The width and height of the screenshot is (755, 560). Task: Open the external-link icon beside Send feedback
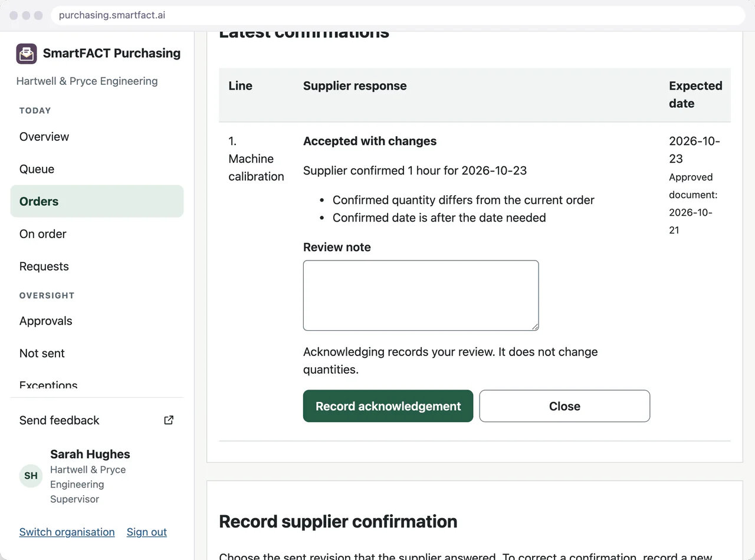click(x=169, y=420)
